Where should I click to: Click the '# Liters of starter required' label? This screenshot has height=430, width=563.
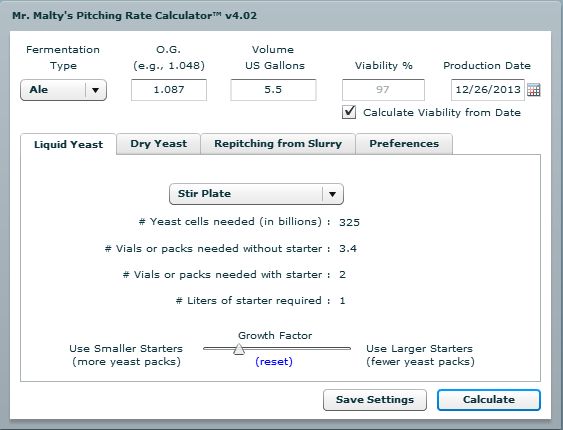pyautogui.click(x=253, y=300)
